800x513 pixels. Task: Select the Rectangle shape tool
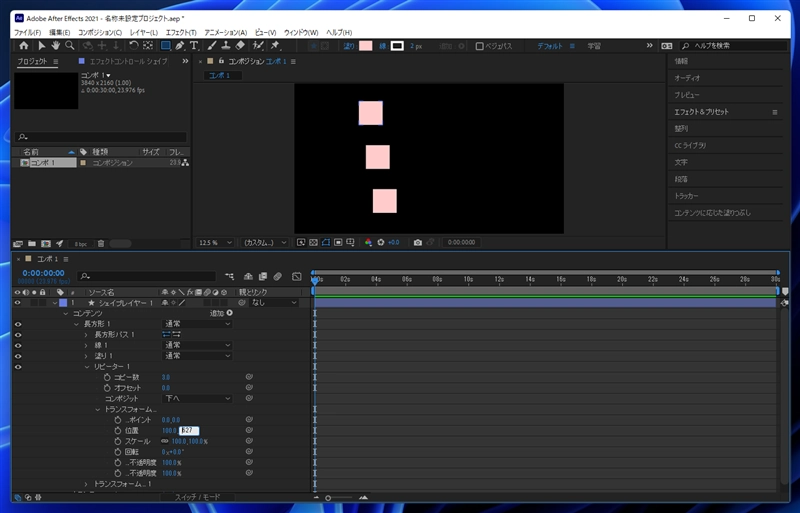(165, 46)
